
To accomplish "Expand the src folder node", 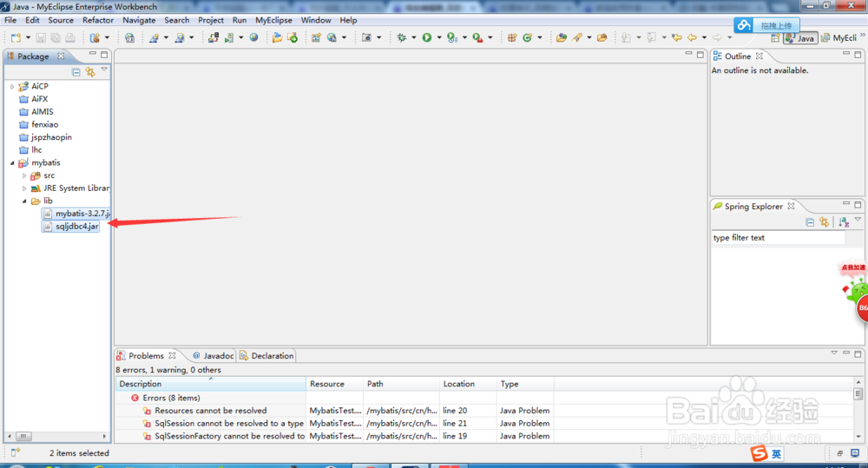I will click(24, 175).
